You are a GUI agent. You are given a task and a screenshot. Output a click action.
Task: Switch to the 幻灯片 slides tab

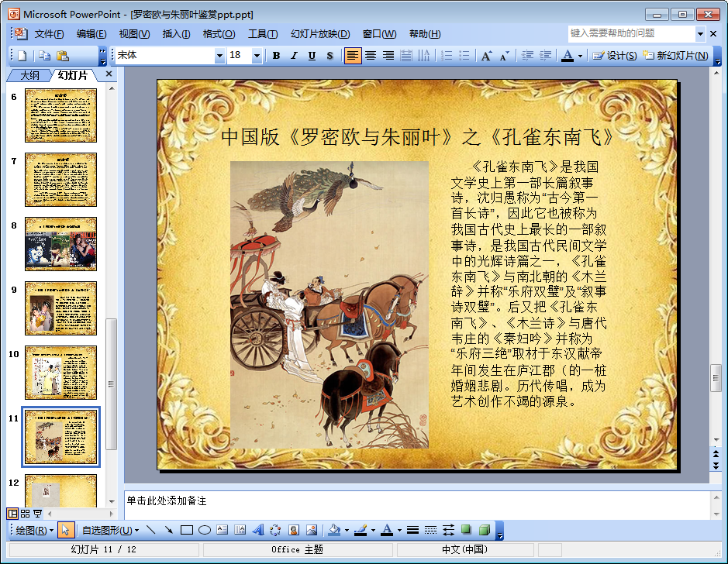pos(73,75)
